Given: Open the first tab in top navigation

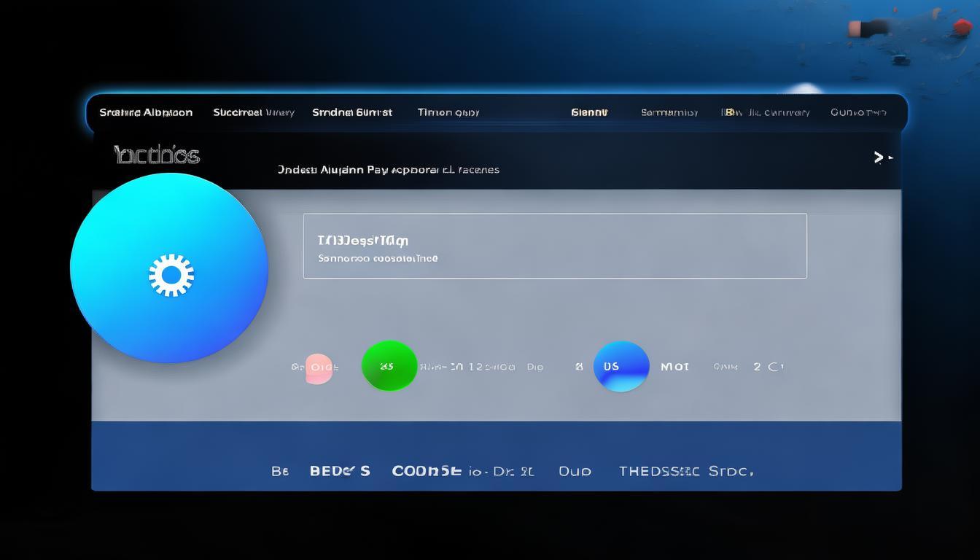Looking at the screenshot, I should tap(146, 112).
